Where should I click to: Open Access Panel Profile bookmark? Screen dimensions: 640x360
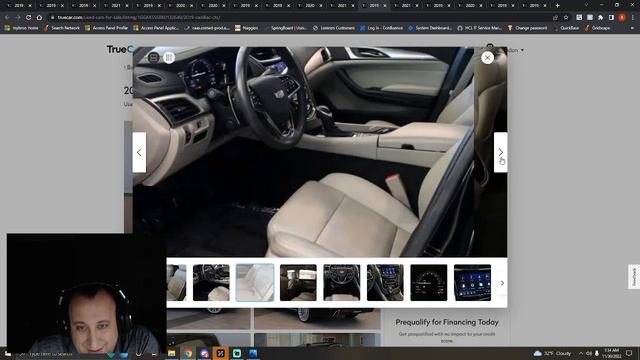click(107, 28)
